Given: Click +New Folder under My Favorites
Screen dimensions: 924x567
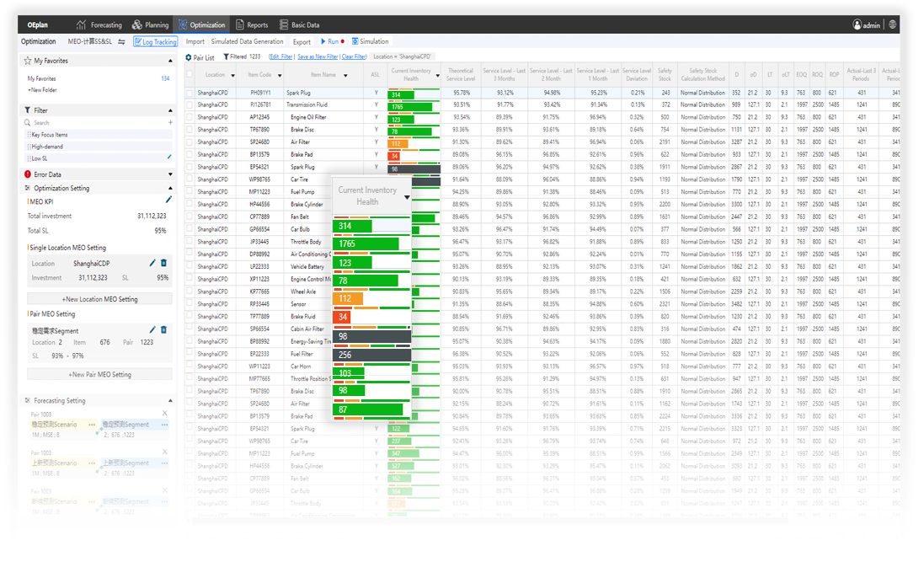Looking at the screenshot, I should point(42,90).
